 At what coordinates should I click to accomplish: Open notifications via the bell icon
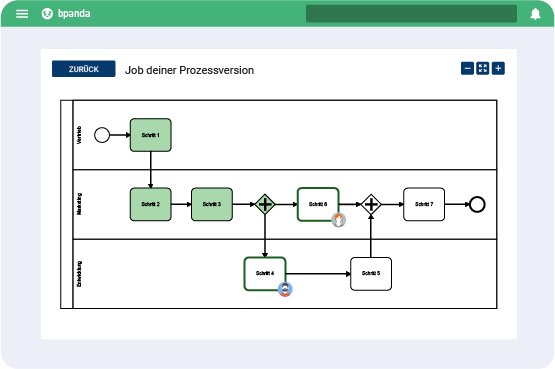click(x=535, y=14)
